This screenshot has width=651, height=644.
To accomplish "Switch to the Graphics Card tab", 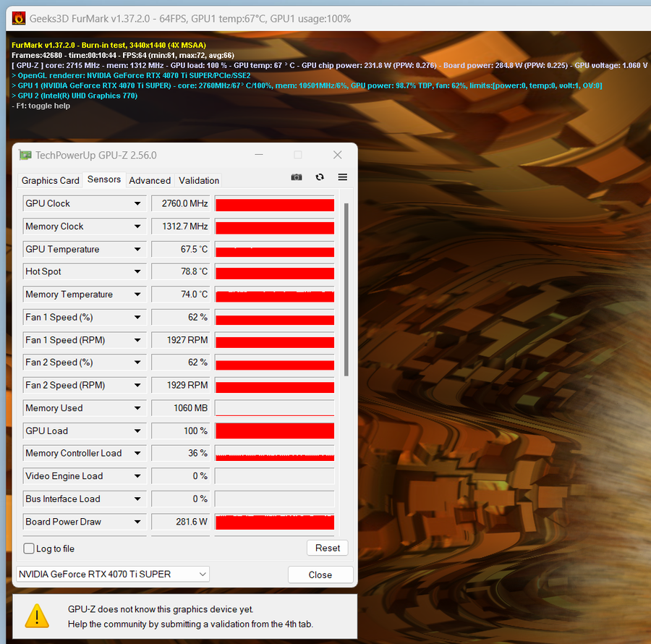I will pyautogui.click(x=50, y=181).
